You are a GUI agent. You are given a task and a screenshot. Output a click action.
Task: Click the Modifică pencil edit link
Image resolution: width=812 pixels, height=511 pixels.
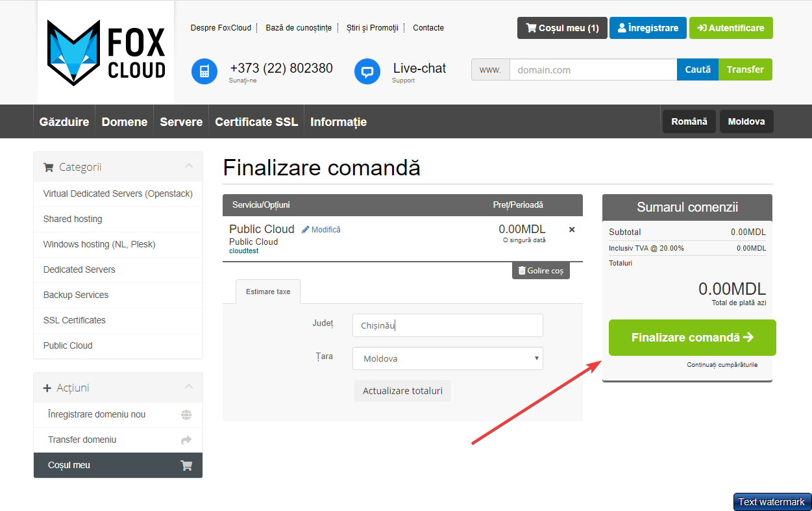click(x=321, y=230)
